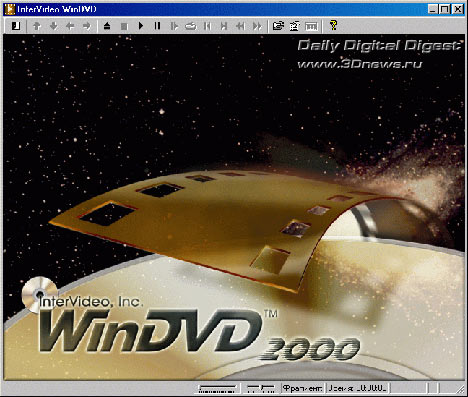The width and height of the screenshot is (468, 397).
Task: Click the InterVideo WinDVD title bar icon
Action: tap(10, 9)
